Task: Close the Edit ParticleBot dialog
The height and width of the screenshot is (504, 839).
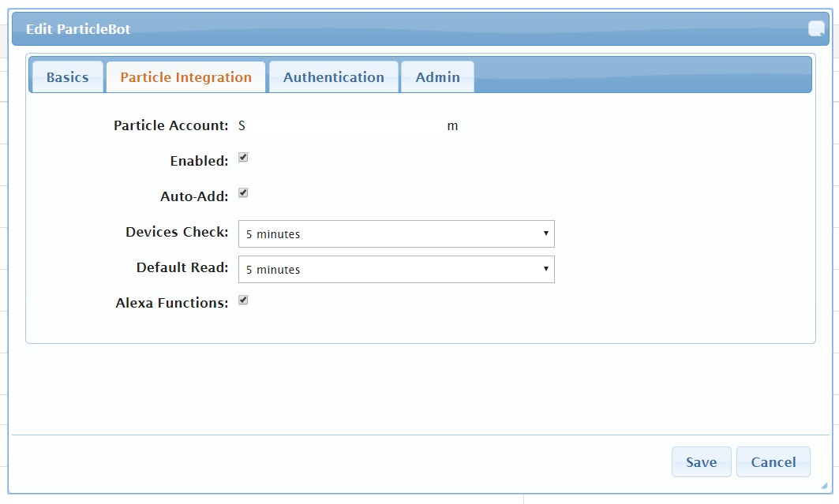Action: coord(815,29)
